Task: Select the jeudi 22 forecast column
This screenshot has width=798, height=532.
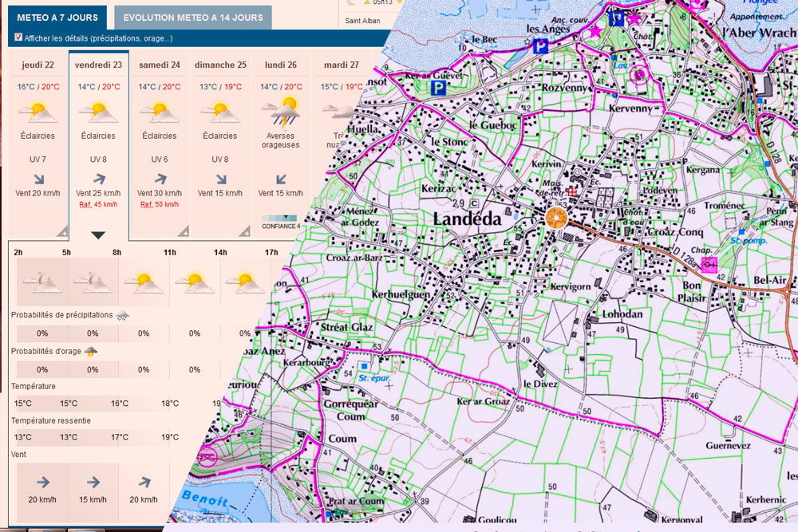Action: pos(38,144)
